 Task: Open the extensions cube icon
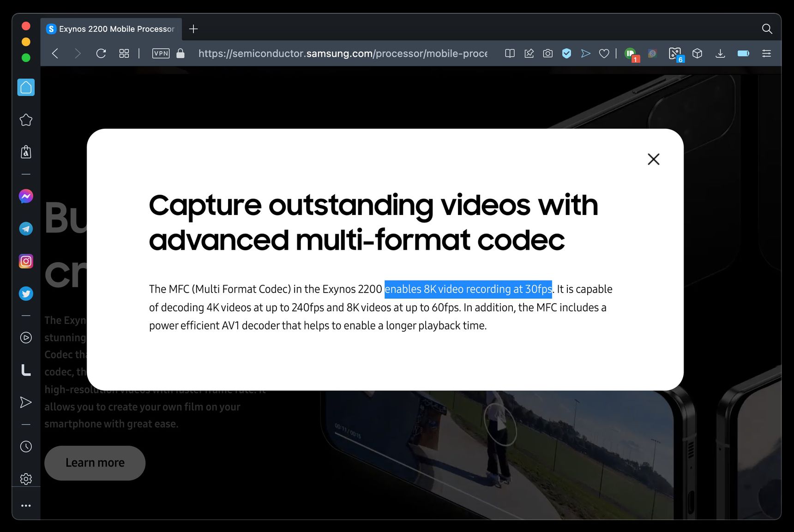(697, 54)
